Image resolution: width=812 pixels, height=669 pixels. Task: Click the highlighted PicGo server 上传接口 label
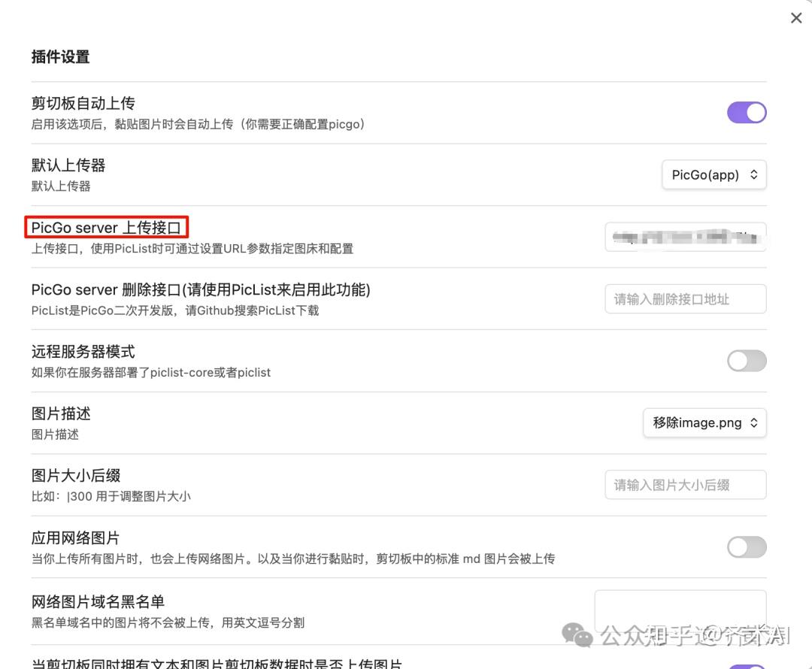click(107, 227)
